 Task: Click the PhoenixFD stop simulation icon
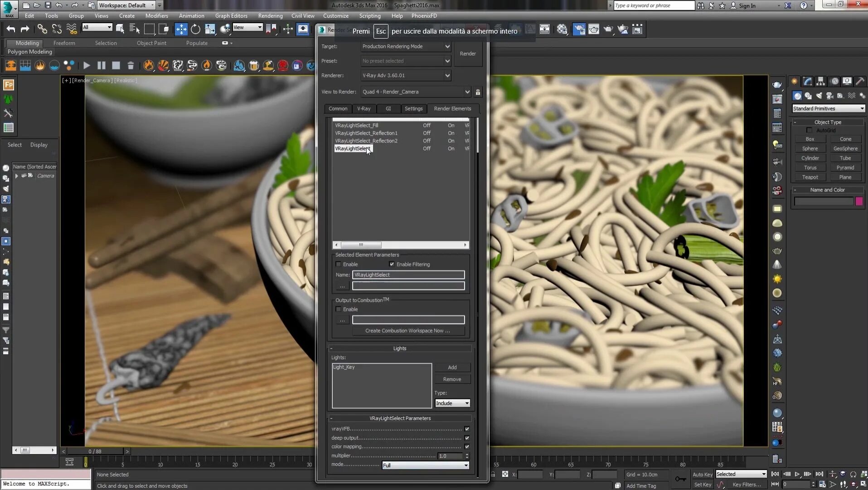(x=116, y=66)
